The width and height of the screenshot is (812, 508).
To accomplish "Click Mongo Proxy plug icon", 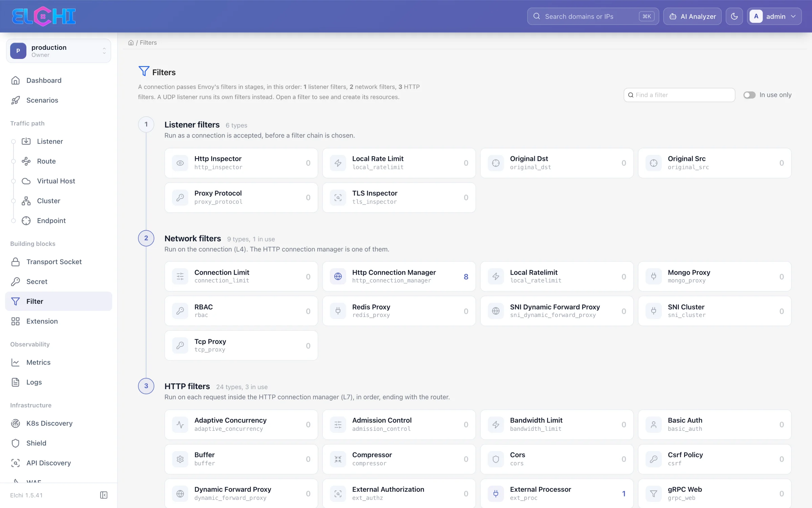I will pyautogui.click(x=653, y=276).
